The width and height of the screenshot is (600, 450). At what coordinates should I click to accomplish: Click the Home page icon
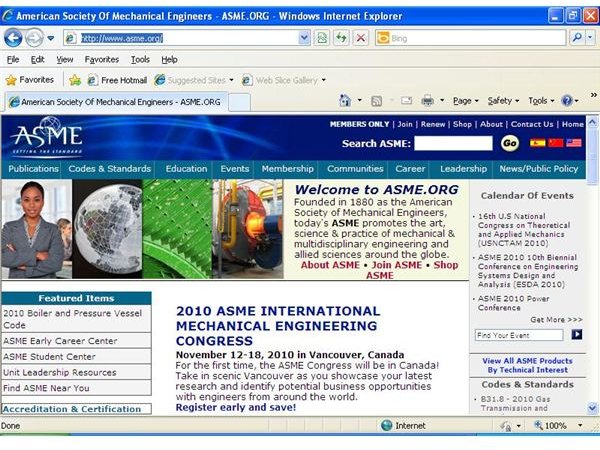click(345, 101)
